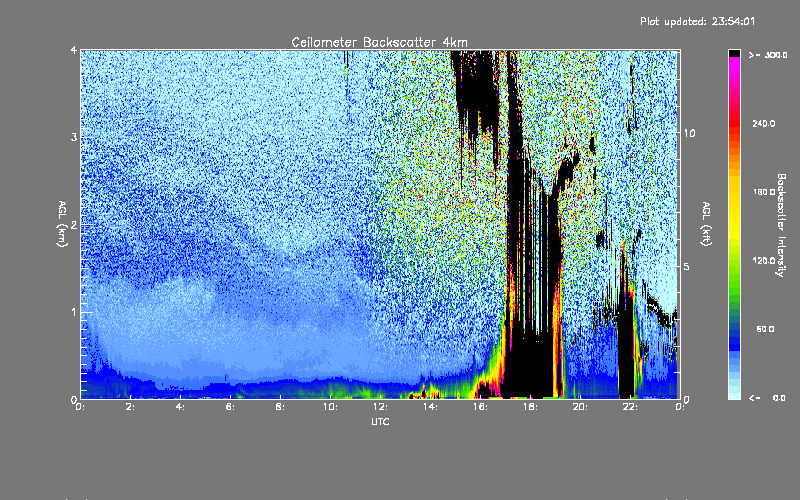The height and width of the screenshot is (500, 800).
Task: Click the black top end of the colorbar
Action: [734, 53]
